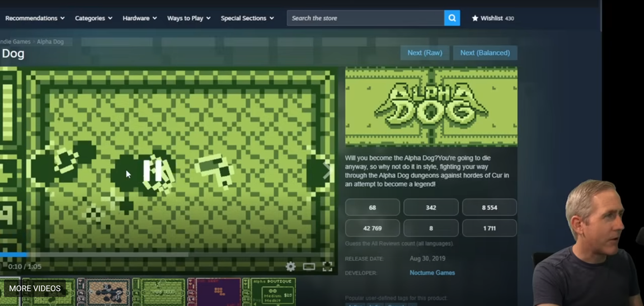The height and width of the screenshot is (306, 644).
Task: Toggle theater mode icon on video
Action: 309,267
